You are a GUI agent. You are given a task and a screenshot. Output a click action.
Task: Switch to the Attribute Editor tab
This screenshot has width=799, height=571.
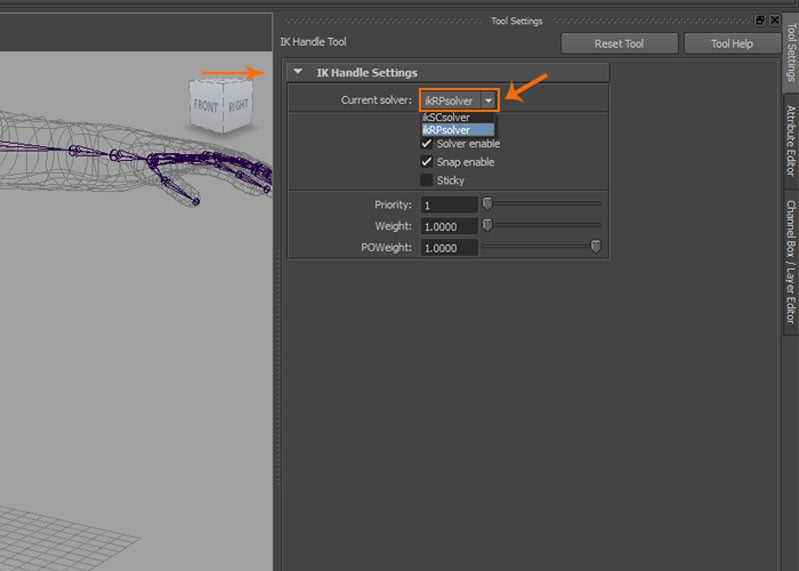click(x=790, y=140)
